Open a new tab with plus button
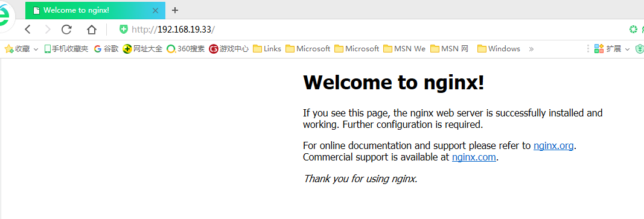This screenshot has width=644, height=219. click(x=175, y=10)
